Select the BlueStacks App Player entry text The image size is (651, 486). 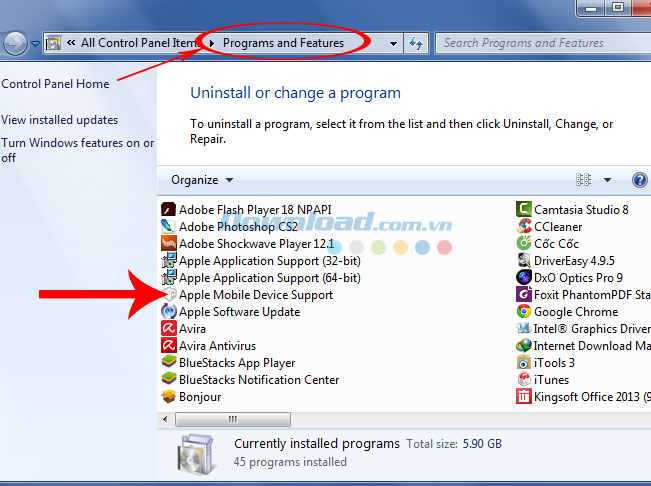click(x=237, y=363)
